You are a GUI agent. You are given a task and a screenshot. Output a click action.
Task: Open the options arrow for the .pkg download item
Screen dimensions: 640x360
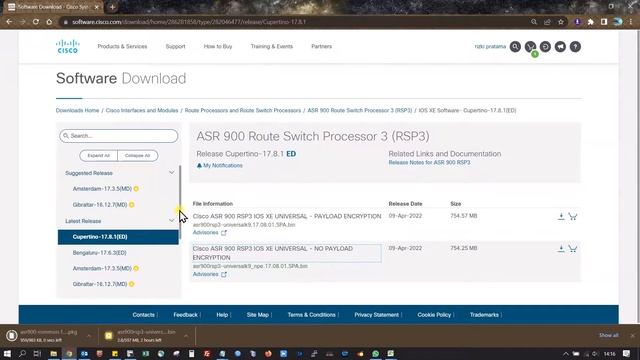[x=89, y=336]
